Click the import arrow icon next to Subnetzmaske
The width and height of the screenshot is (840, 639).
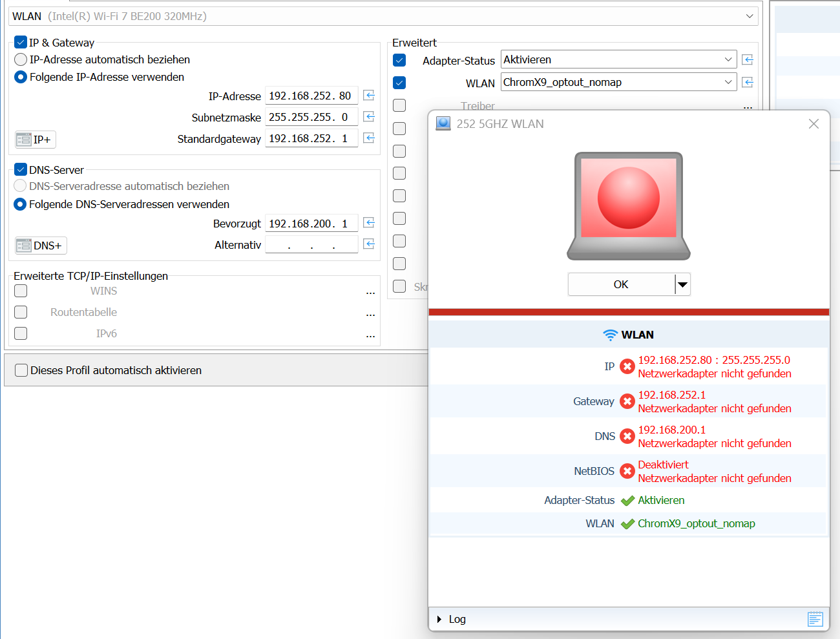click(x=369, y=117)
